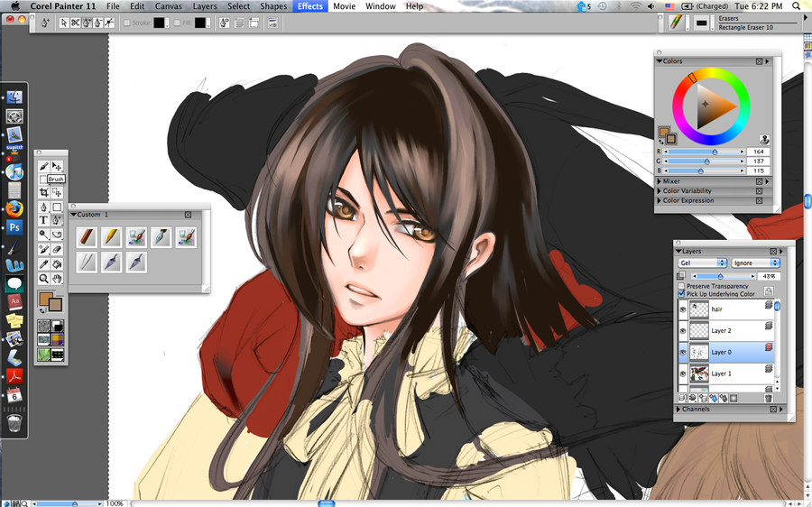Image resolution: width=812 pixels, height=507 pixels.
Task: Collapse the Layers panel
Action: click(678, 251)
